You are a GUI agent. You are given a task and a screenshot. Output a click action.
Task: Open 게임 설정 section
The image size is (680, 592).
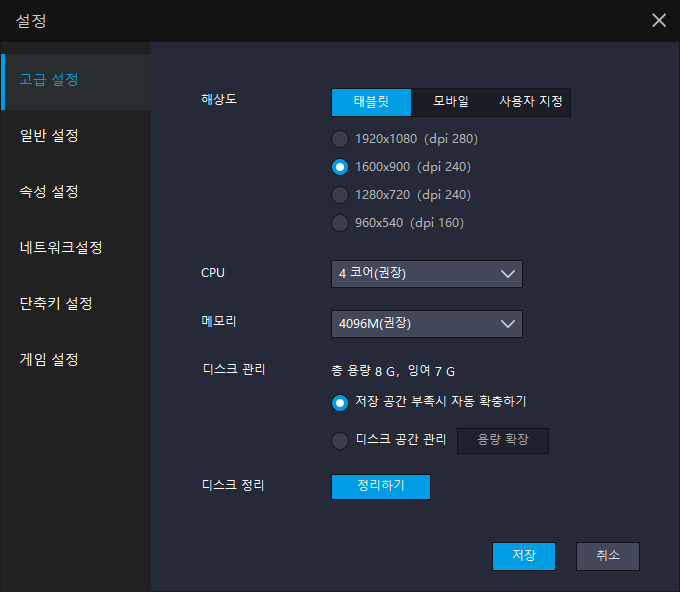coord(75,359)
